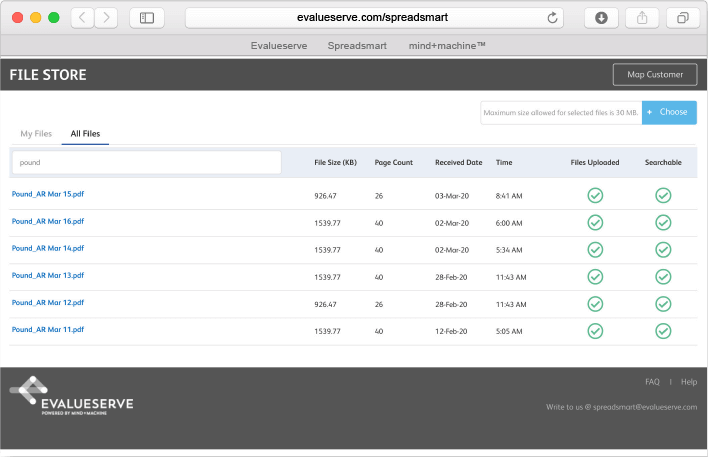Open Pound_AR Mar 16.pdf
This screenshot has width=708, height=457.
tap(48, 221)
